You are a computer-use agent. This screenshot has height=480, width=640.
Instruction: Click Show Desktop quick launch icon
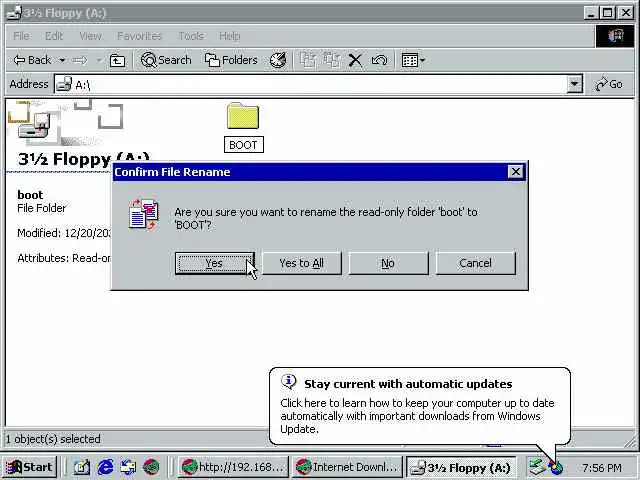pyautogui.click(x=82, y=467)
